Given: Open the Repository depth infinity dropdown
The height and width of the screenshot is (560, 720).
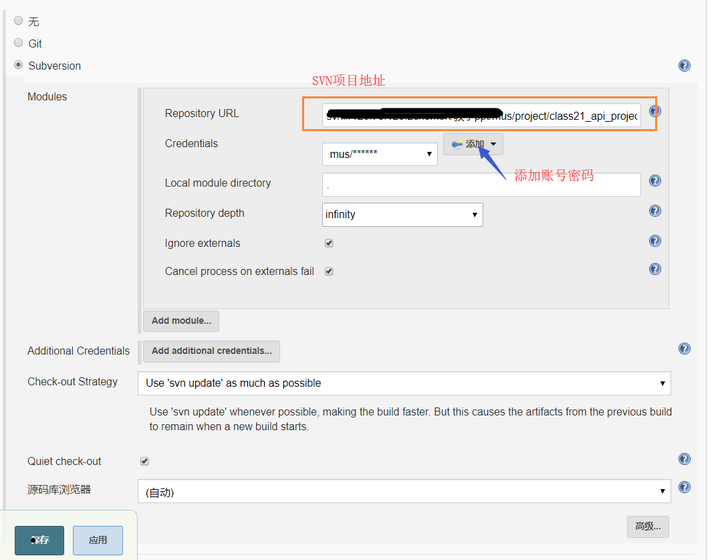Looking at the screenshot, I should pos(402,214).
